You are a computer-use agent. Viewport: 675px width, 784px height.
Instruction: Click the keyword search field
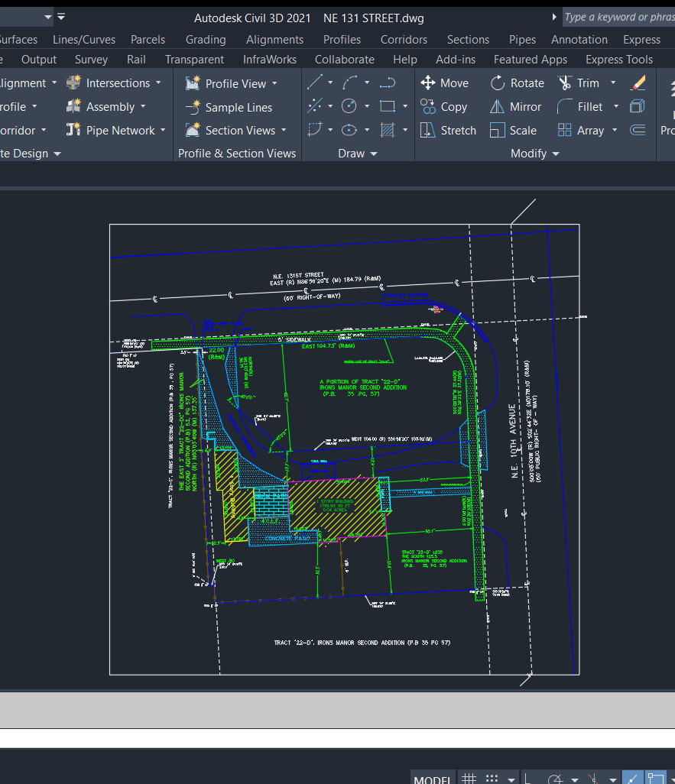pos(618,17)
